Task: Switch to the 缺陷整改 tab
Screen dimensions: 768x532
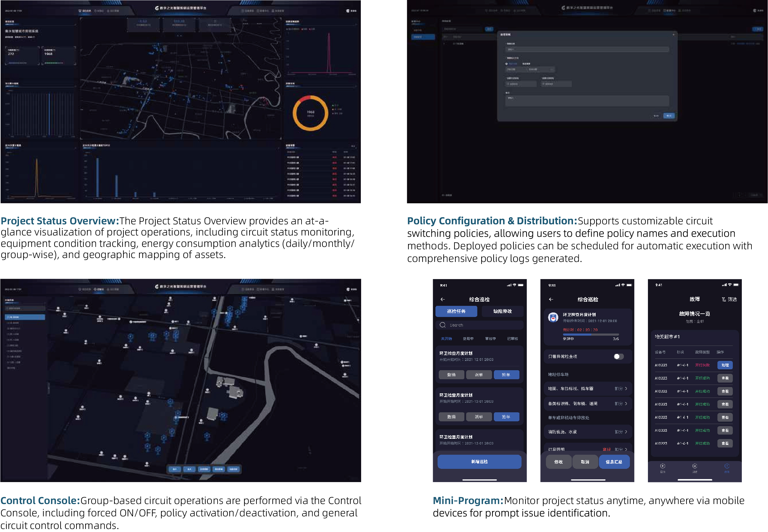Action: (x=502, y=311)
